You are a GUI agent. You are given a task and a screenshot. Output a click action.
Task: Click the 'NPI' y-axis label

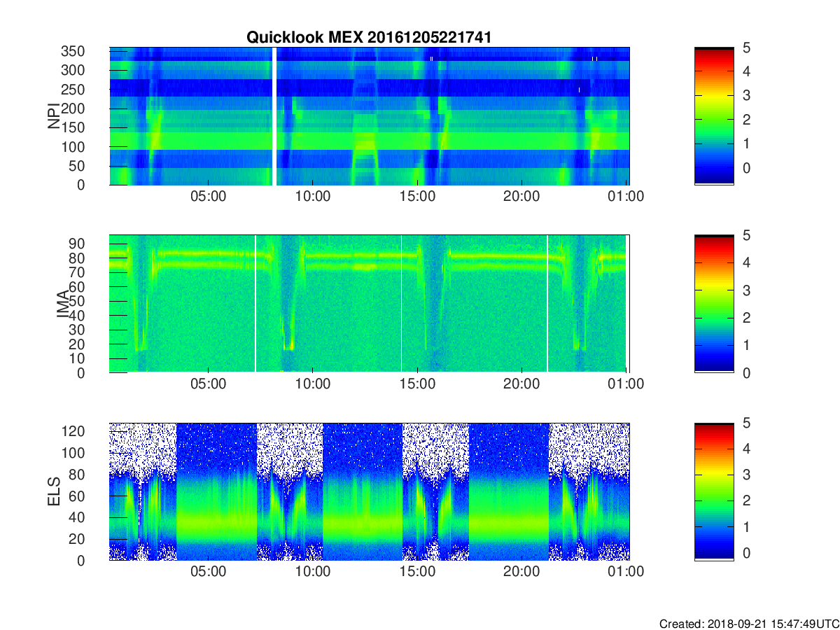(54, 116)
